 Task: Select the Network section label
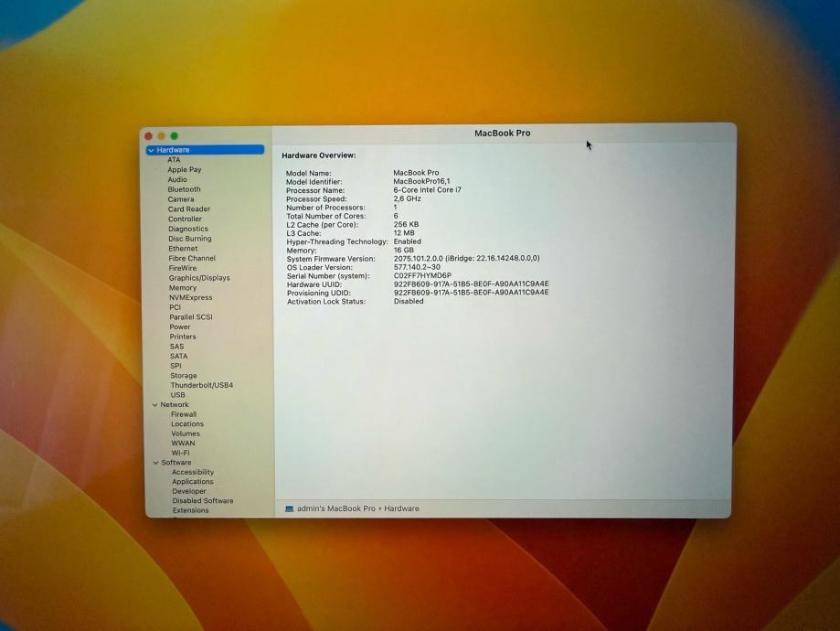click(x=175, y=405)
